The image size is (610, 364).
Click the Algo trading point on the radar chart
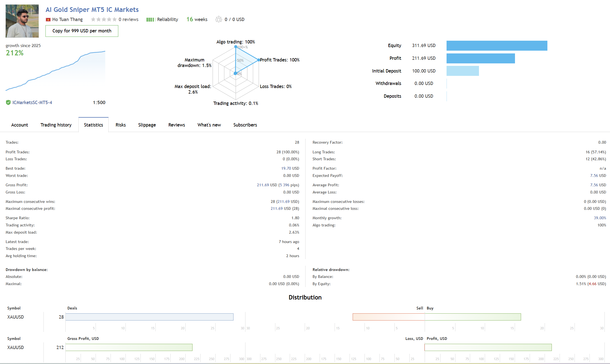(236, 47)
